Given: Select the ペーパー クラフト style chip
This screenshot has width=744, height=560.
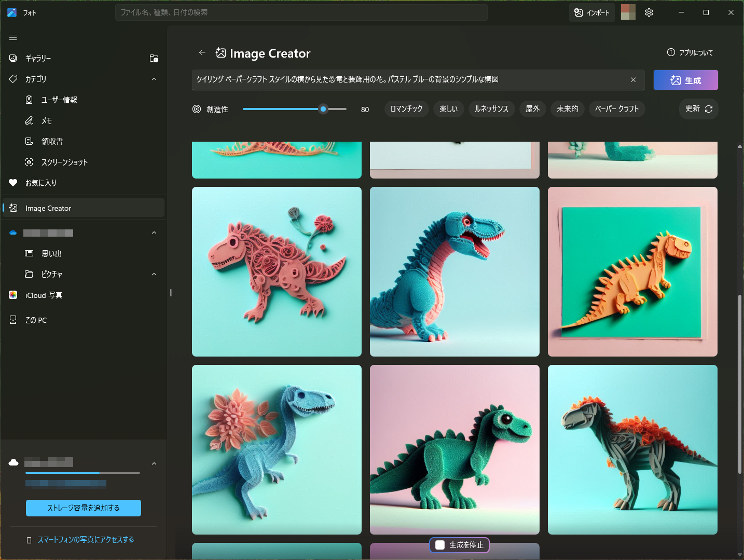Looking at the screenshot, I should pos(617,109).
